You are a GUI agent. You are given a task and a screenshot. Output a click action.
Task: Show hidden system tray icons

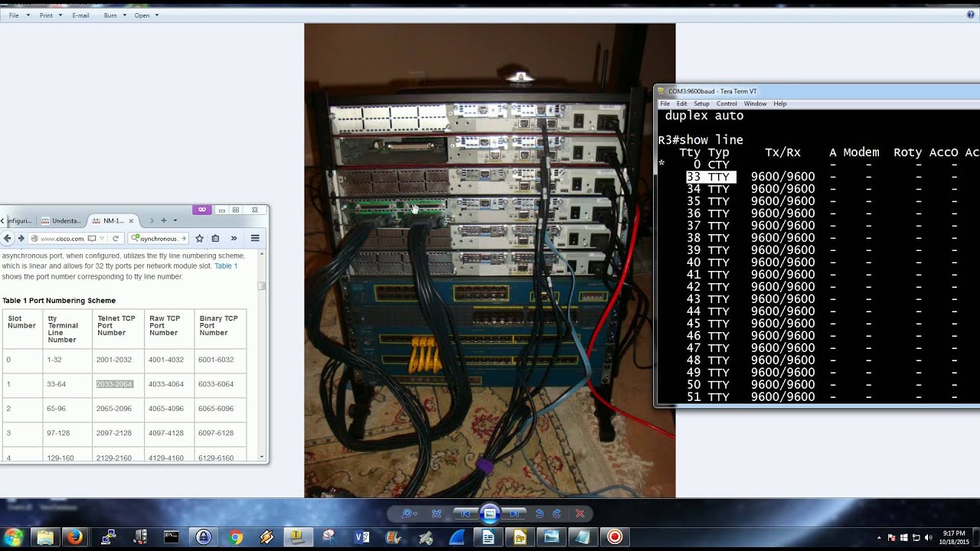[879, 537]
